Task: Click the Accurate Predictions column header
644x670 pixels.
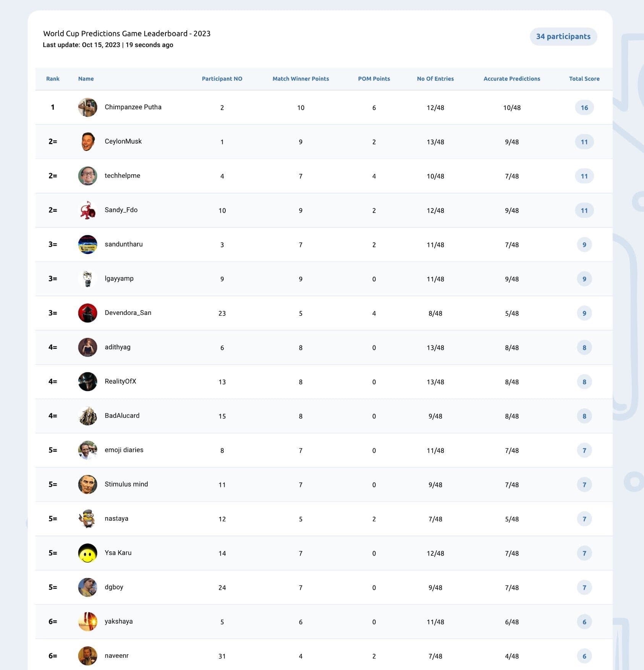Action: [x=512, y=79]
